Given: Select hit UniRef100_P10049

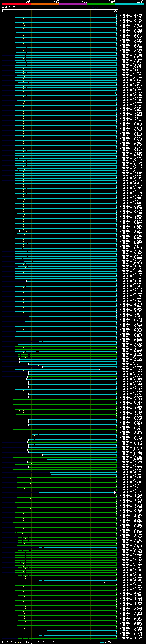Looking at the screenshot, I should [131, 545].
